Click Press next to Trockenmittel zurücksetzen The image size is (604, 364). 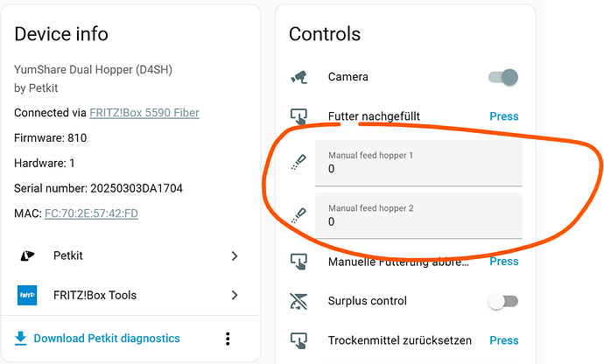(504, 340)
